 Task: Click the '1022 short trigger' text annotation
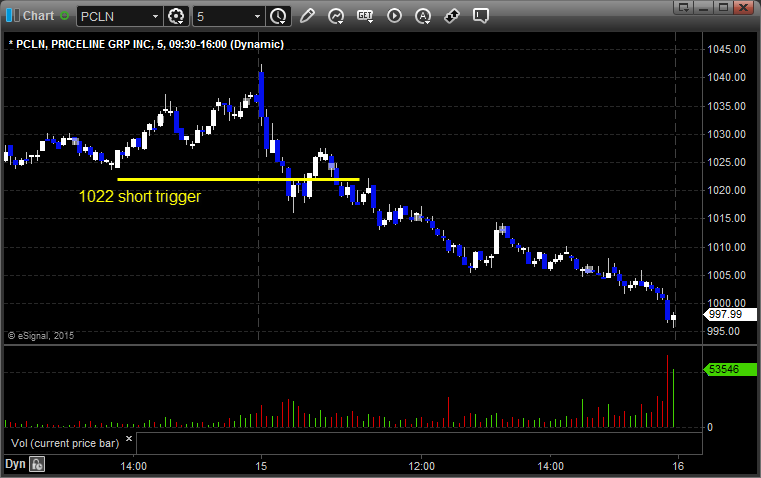pyautogui.click(x=140, y=197)
